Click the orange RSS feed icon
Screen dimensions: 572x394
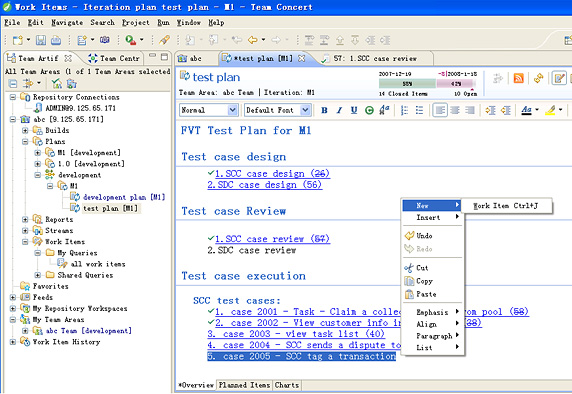518,78
